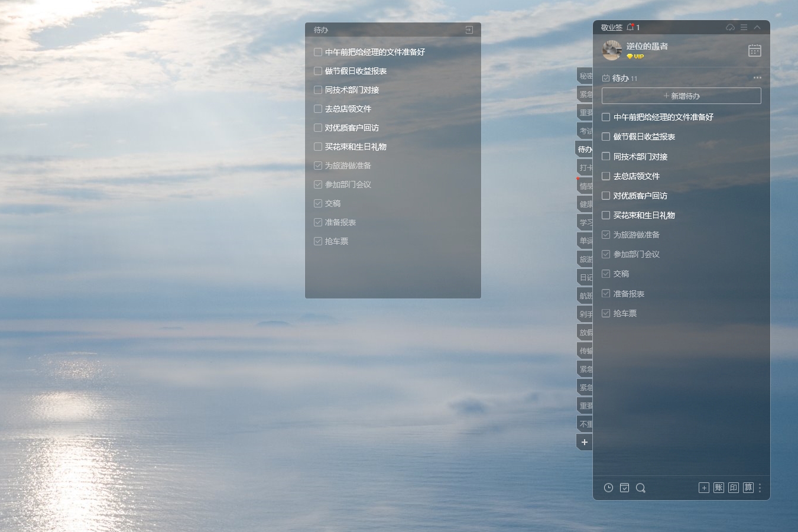The width and height of the screenshot is (798, 532).
Task: Click the search magnifier icon
Action: 641,488
